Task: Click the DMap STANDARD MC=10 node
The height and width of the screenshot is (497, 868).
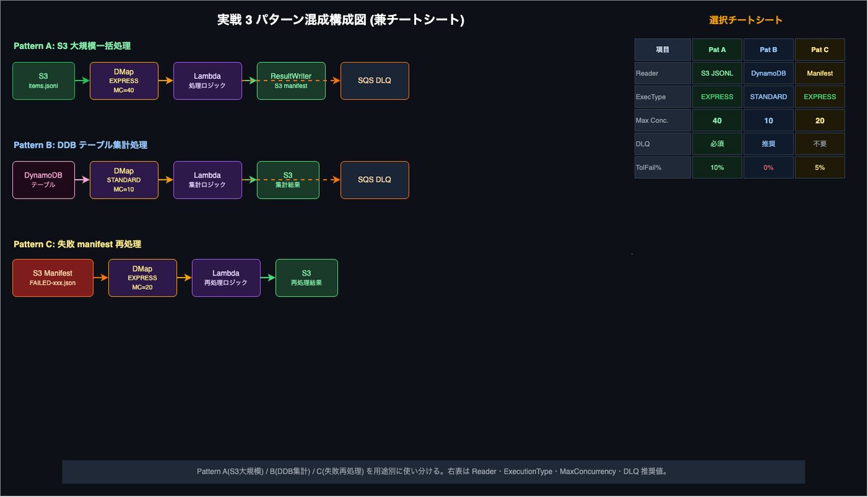Action: 124,180
